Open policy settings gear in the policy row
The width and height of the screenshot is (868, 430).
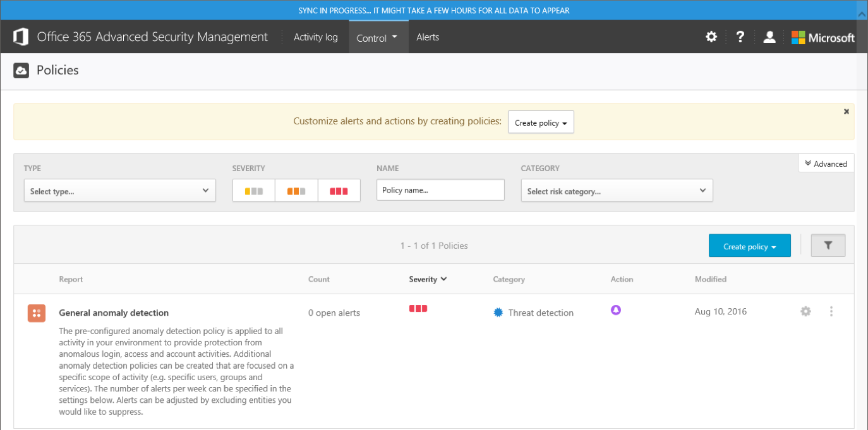pyautogui.click(x=805, y=311)
